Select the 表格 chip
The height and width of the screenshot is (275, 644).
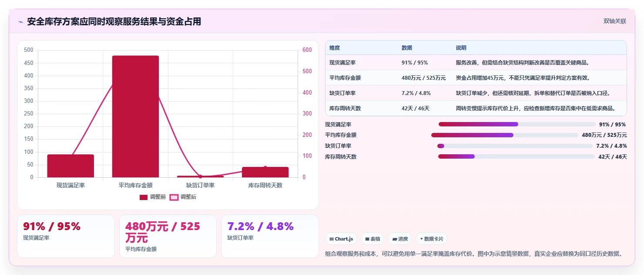[372, 239]
